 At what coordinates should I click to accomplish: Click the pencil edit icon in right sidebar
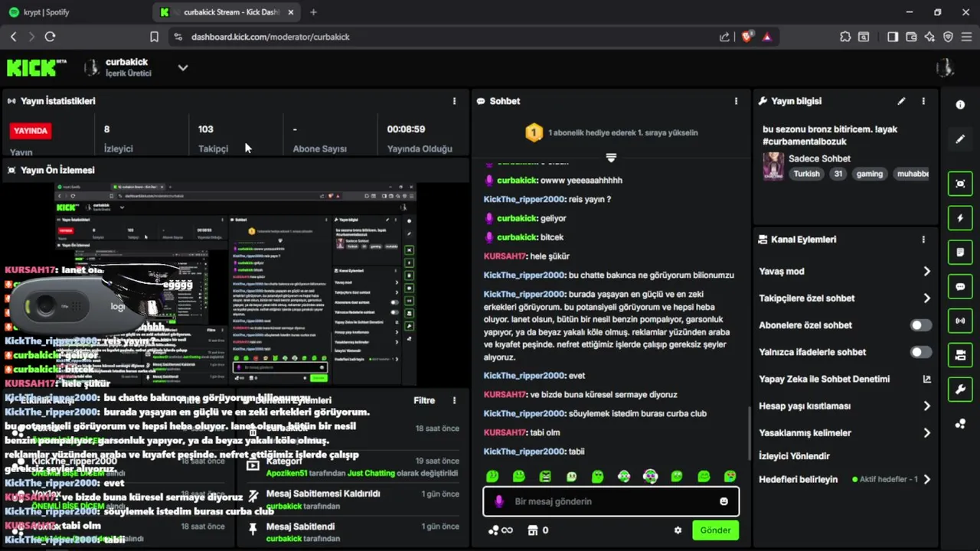pos(960,139)
